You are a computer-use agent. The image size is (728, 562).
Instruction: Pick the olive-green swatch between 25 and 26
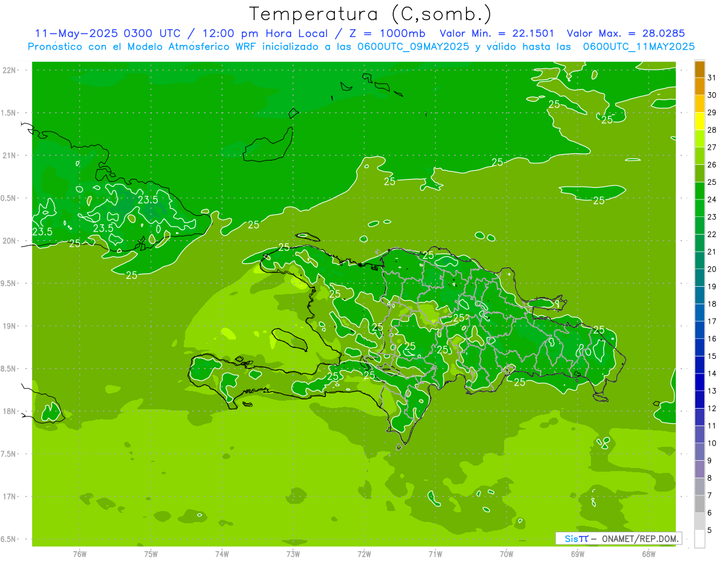click(x=699, y=174)
